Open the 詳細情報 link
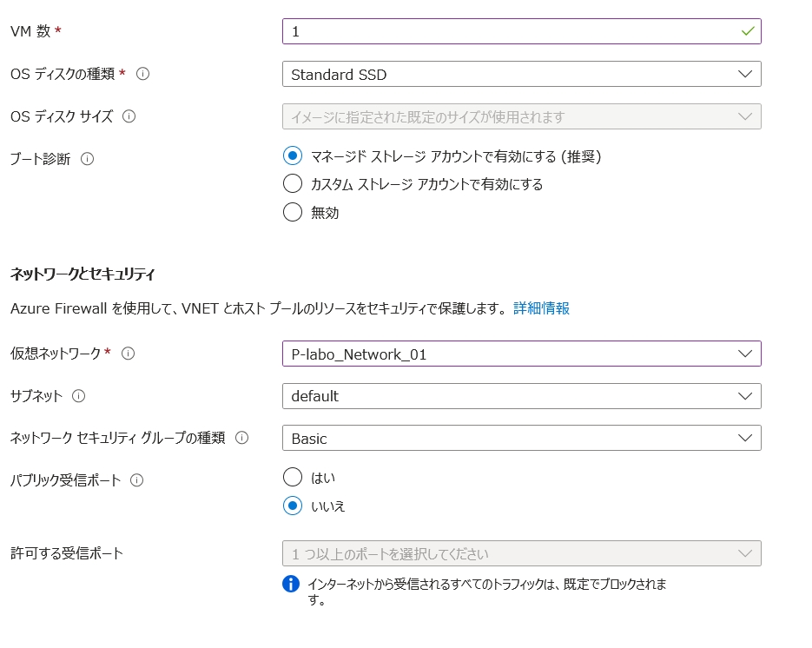Screen dimensions: 812x648 (x=541, y=308)
